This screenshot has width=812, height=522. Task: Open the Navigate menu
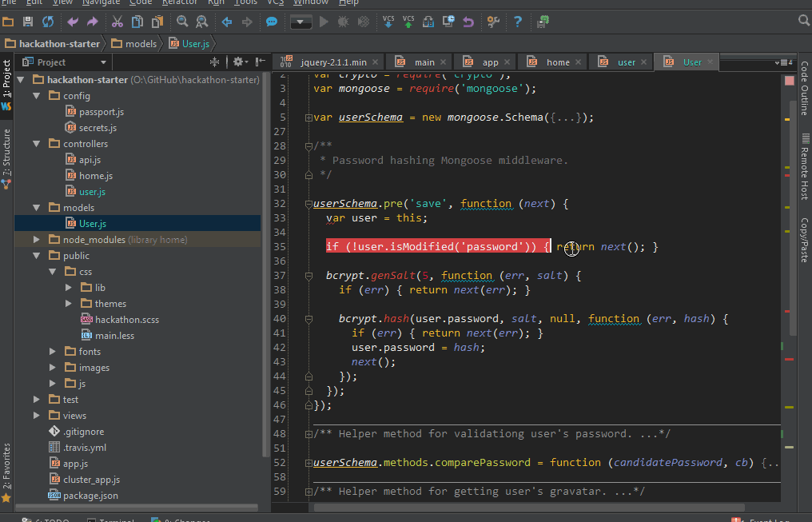pos(101,2)
